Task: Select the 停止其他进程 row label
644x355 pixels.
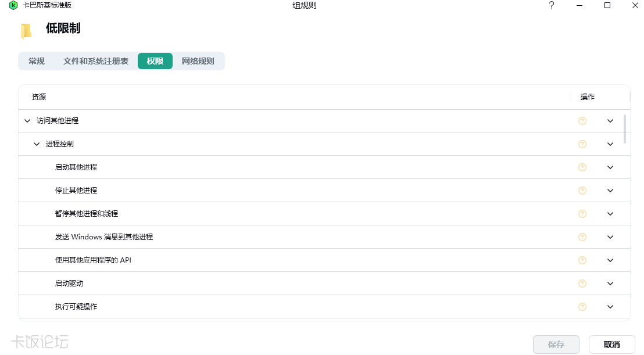Action: (76, 191)
